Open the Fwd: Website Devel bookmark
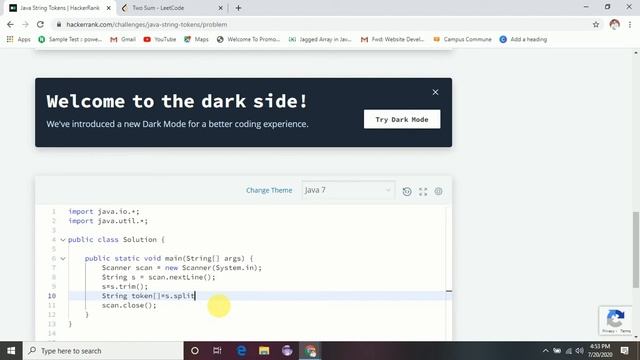The height and width of the screenshot is (360, 640). pos(392,39)
